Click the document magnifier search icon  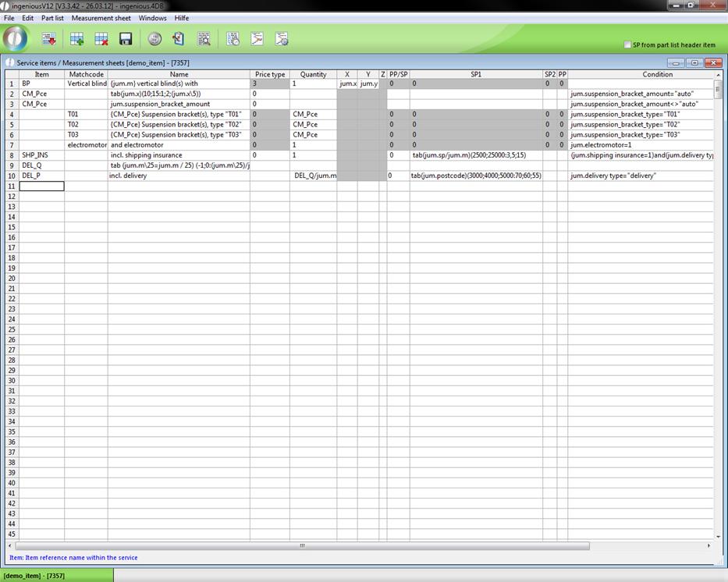click(x=204, y=38)
